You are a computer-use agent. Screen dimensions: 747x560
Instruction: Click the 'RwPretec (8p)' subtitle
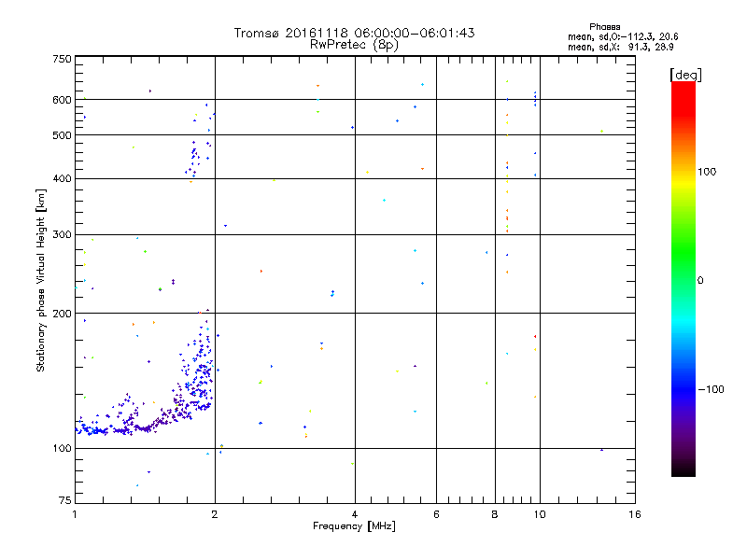tap(354, 45)
